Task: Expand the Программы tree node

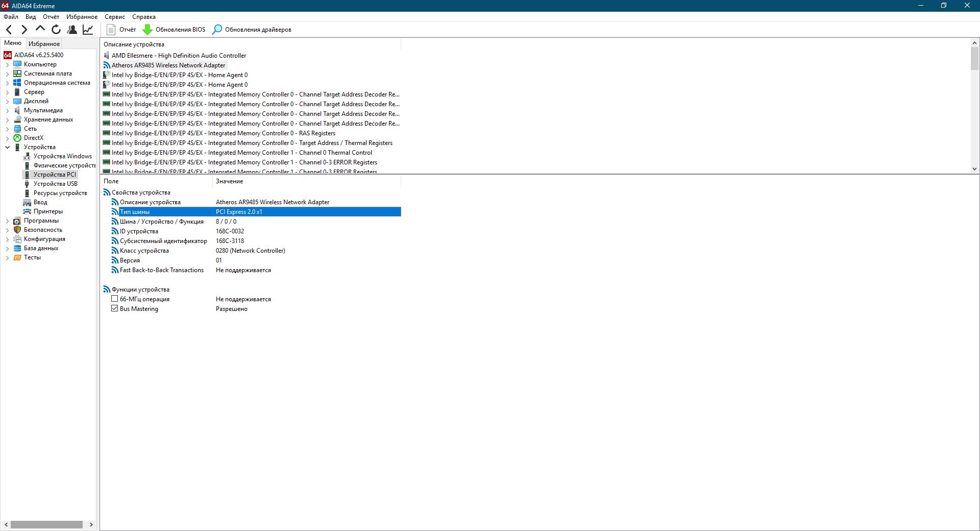Action: click(x=7, y=221)
